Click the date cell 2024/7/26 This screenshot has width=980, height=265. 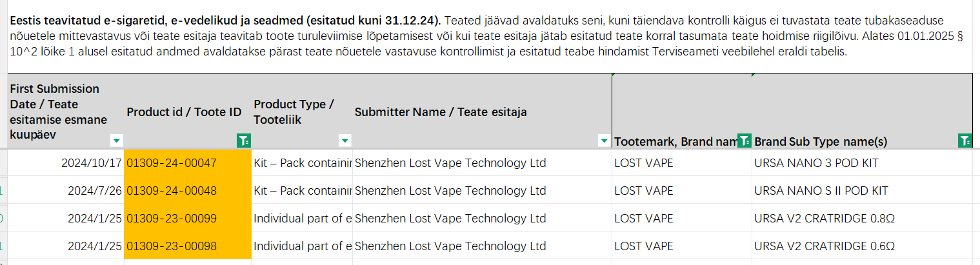pos(94,191)
